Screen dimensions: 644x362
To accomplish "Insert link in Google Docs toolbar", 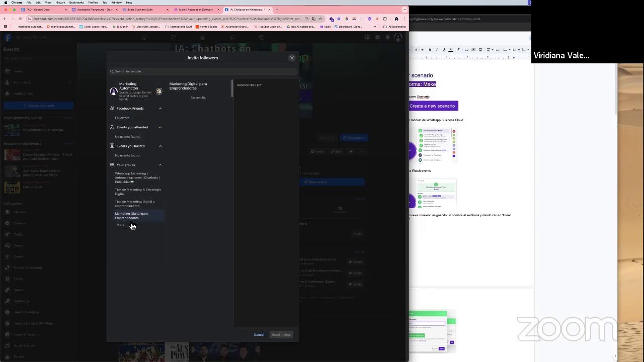I will [466, 50].
